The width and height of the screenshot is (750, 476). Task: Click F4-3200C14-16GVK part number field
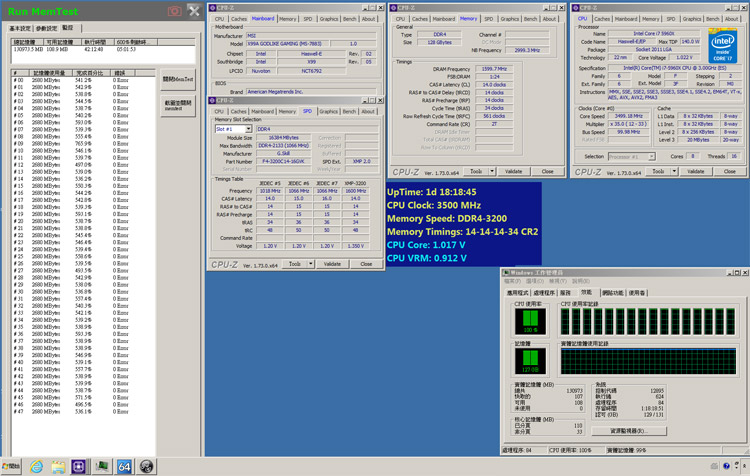click(x=284, y=162)
